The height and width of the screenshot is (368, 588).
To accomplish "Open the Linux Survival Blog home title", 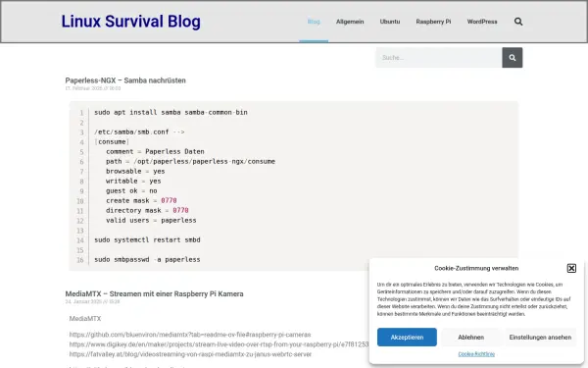I will tap(131, 22).
